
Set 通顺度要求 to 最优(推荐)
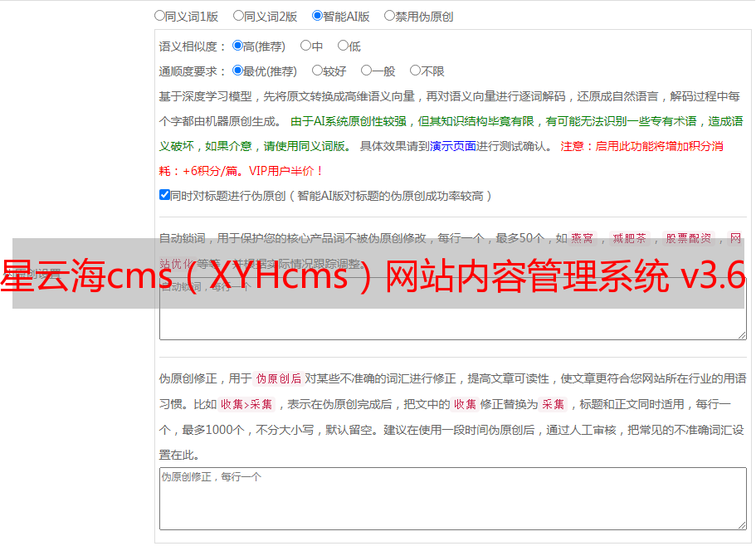(237, 71)
